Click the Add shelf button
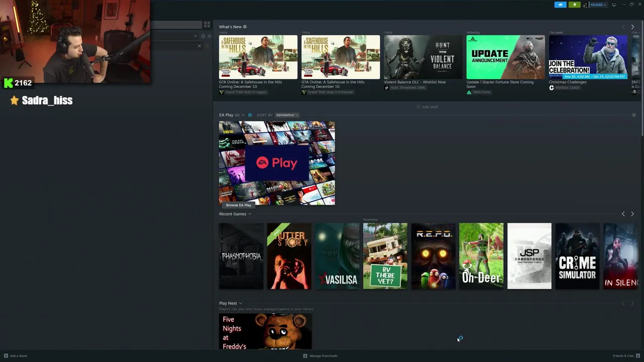This screenshot has height=362, width=644. pos(427,107)
